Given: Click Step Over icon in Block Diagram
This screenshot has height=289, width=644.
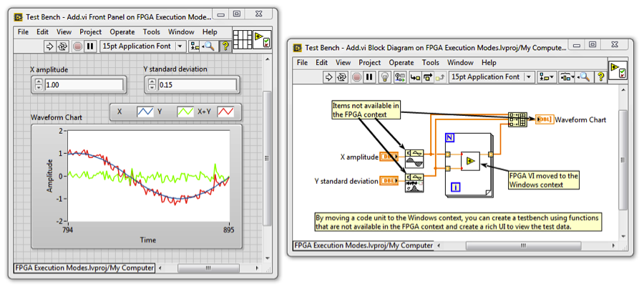Looking at the screenshot, I should [x=428, y=77].
